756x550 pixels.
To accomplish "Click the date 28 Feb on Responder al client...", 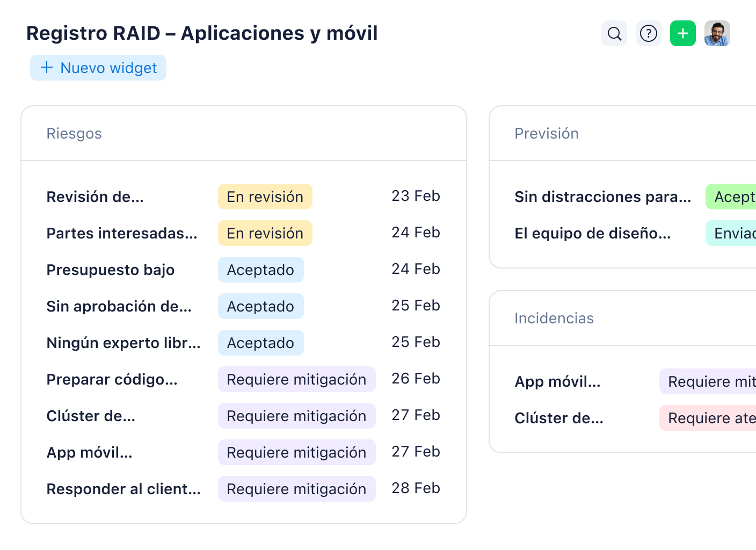I will tap(416, 488).
